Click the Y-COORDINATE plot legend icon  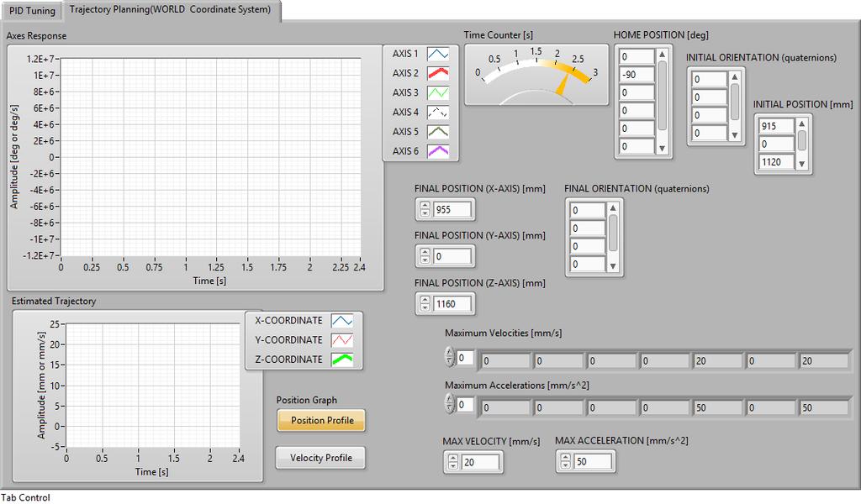point(341,340)
